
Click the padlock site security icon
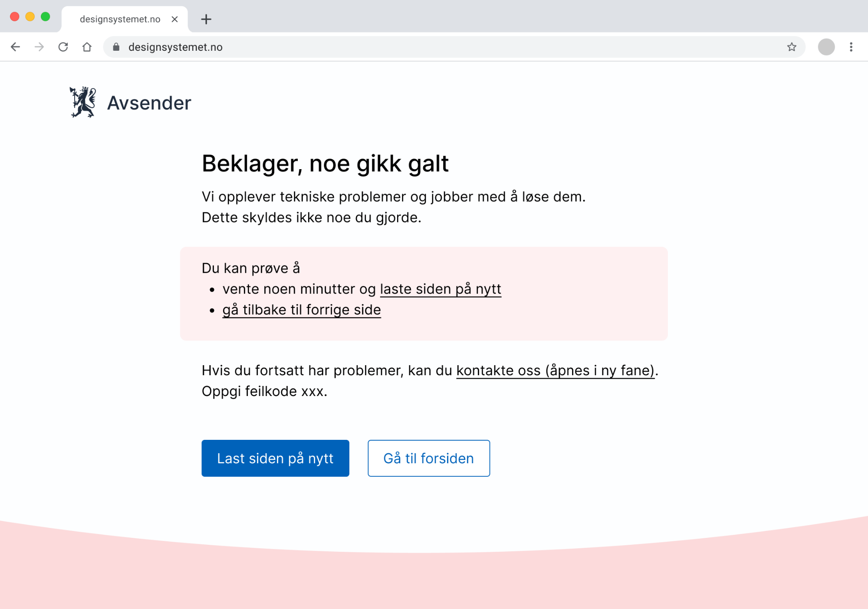point(116,47)
